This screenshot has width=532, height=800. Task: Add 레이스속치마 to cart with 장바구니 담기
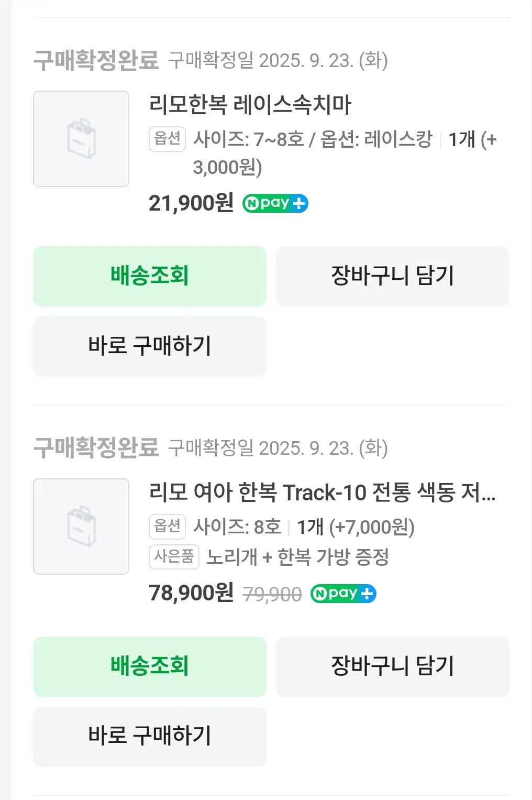(x=393, y=276)
